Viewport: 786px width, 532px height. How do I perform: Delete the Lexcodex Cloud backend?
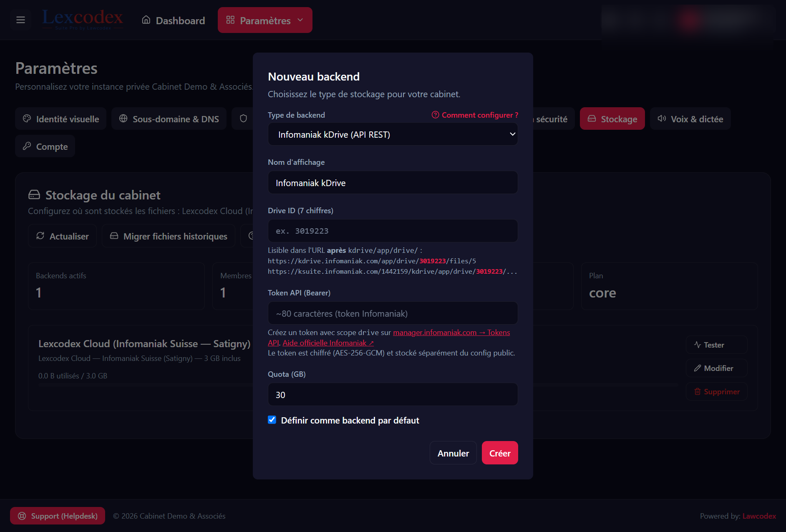pos(716,392)
